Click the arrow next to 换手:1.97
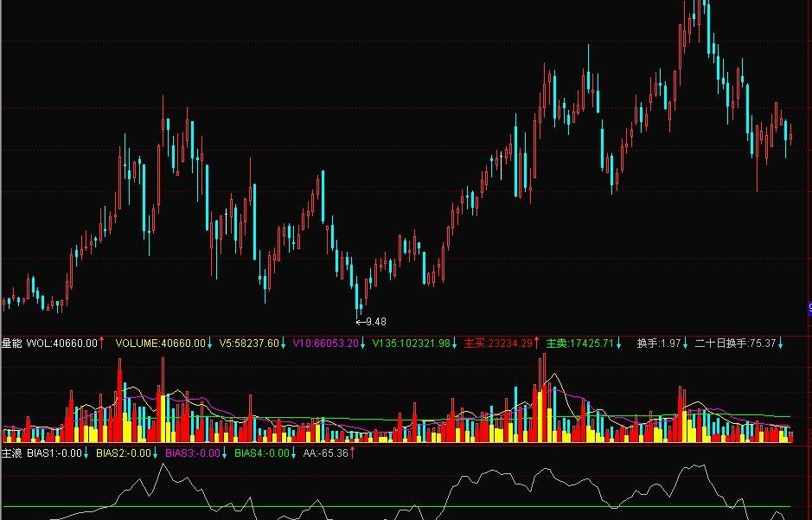 point(685,343)
